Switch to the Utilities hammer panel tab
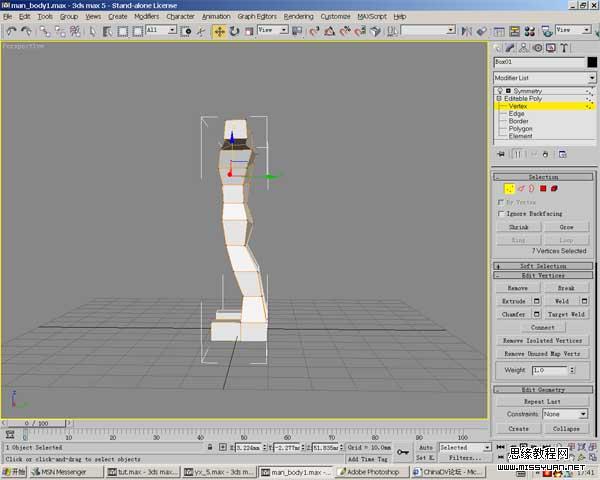Screen dimensions: 600x480 [x=564, y=48]
